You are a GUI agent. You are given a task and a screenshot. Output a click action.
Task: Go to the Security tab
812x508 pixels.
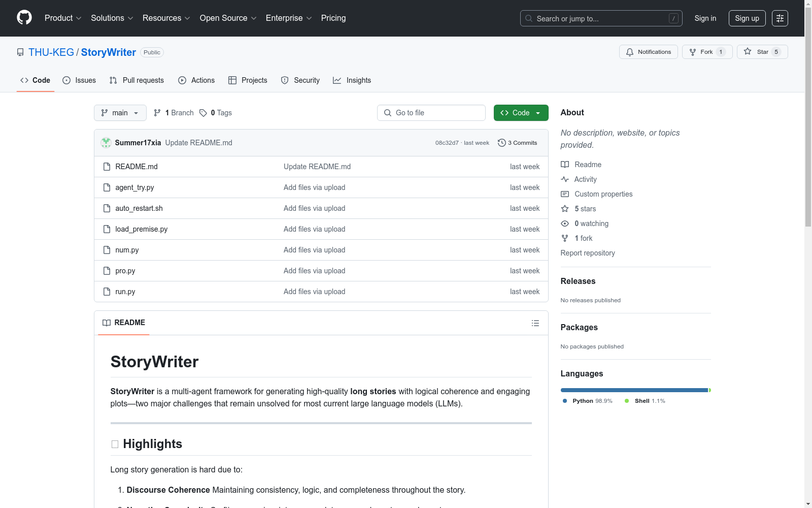(300, 80)
